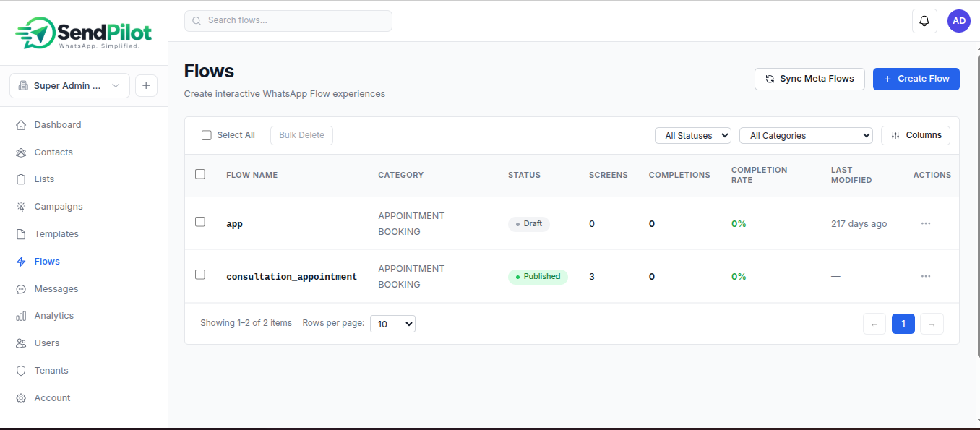Open the app flow name
The height and width of the screenshot is (430, 980).
pyautogui.click(x=234, y=224)
